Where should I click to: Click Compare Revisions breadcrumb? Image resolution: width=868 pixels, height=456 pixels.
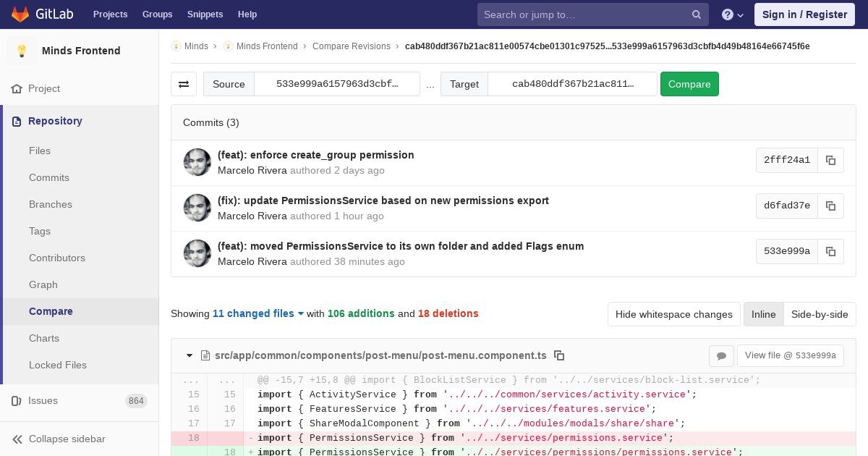click(x=352, y=46)
